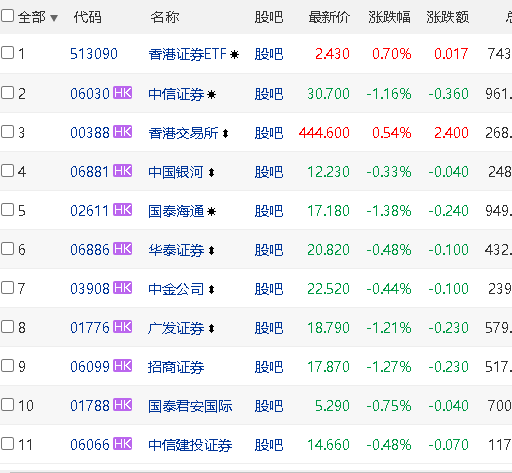Viewport: 512px width, 473px height.
Task: Click the marker icon next to 香港证券ETF
Action: (235, 54)
